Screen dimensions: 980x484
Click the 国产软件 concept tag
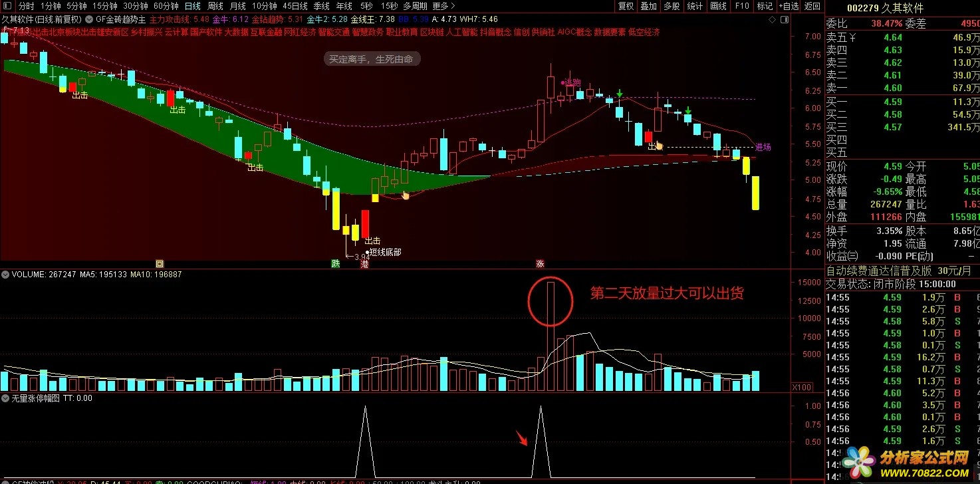pyautogui.click(x=206, y=32)
